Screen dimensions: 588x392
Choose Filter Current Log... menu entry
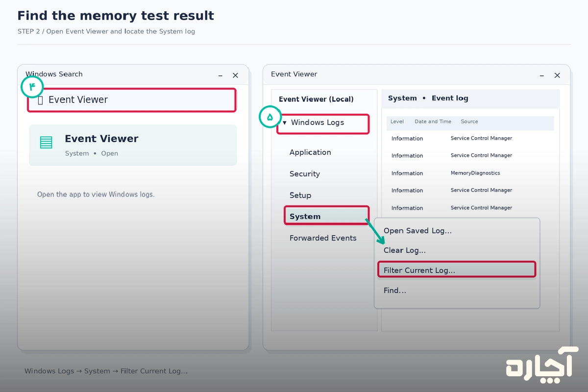pos(457,270)
